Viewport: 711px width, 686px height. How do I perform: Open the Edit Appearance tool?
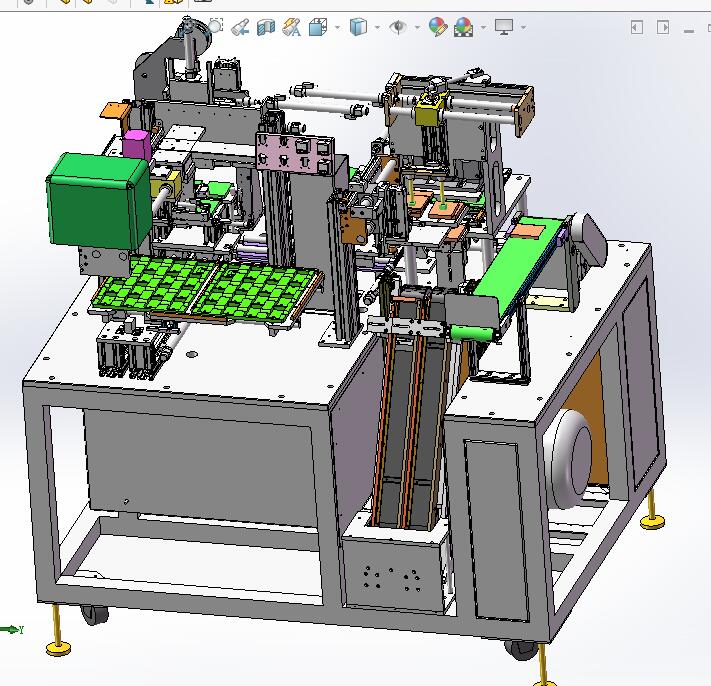coord(438,27)
